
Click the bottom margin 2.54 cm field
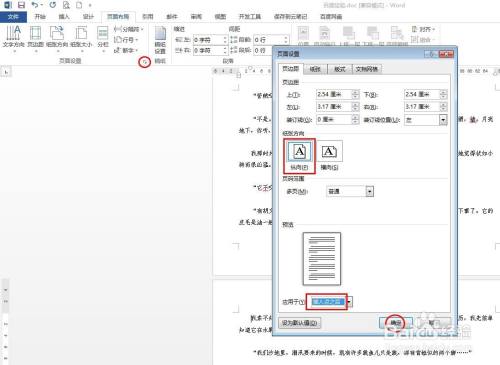[422, 95]
